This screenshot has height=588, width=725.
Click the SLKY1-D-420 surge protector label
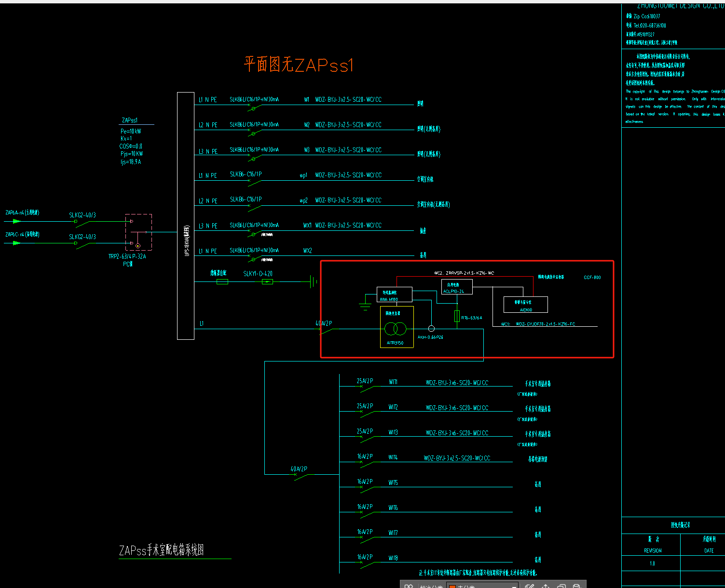[x=258, y=274]
